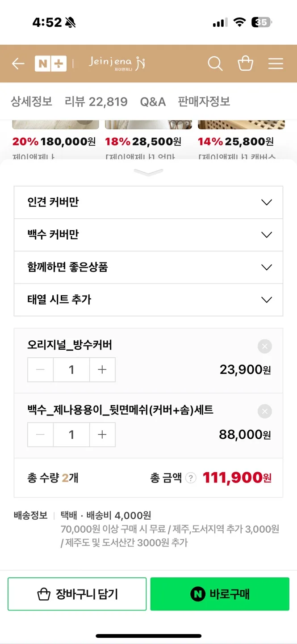Remove 오리지널_방수커버 item with X icon
297x644 pixels.
265,346
